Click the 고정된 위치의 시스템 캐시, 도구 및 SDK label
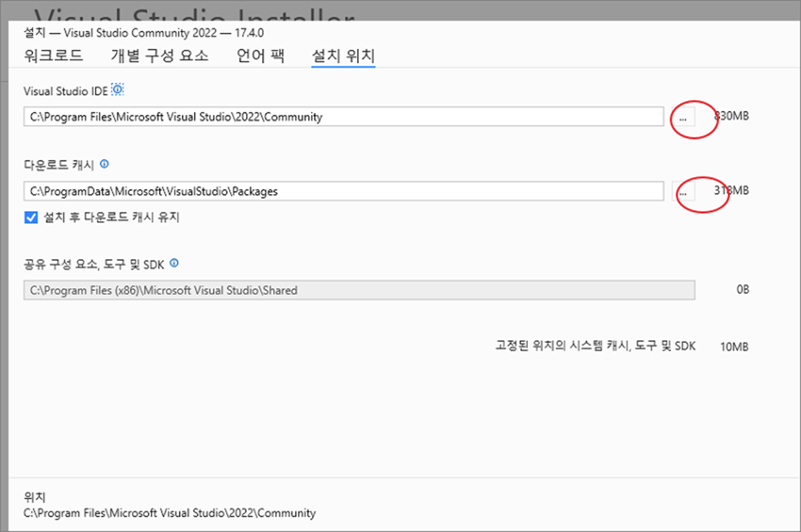This screenshot has height=532, width=801. (x=595, y=346)
